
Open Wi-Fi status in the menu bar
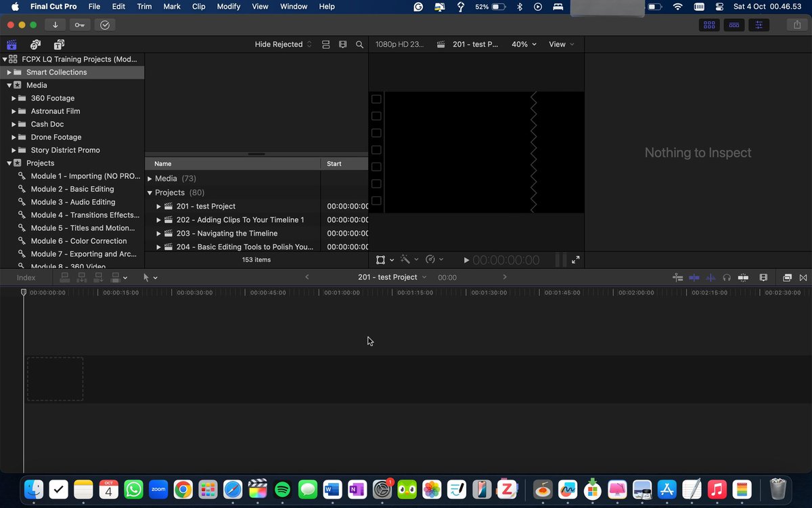[677, 6]
